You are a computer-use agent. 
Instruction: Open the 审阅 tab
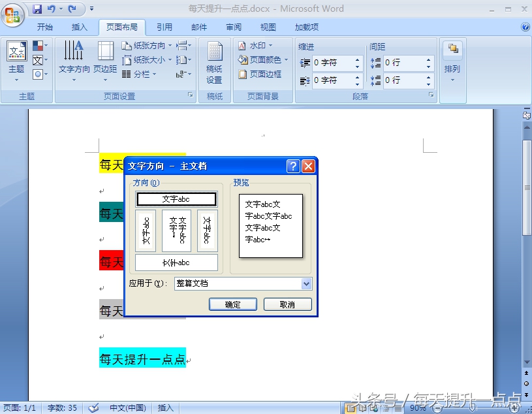point(234,27)
